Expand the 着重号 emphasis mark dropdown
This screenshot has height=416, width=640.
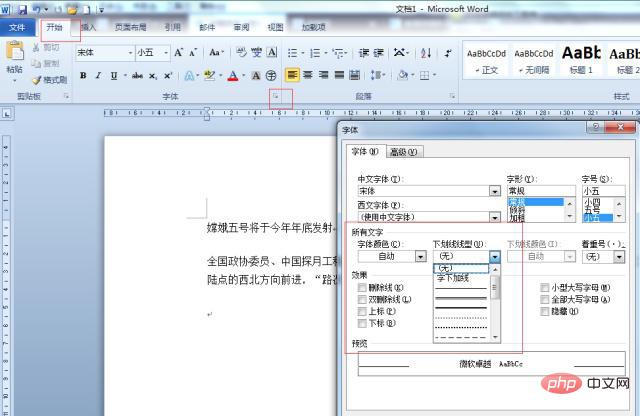pos(620,257)
